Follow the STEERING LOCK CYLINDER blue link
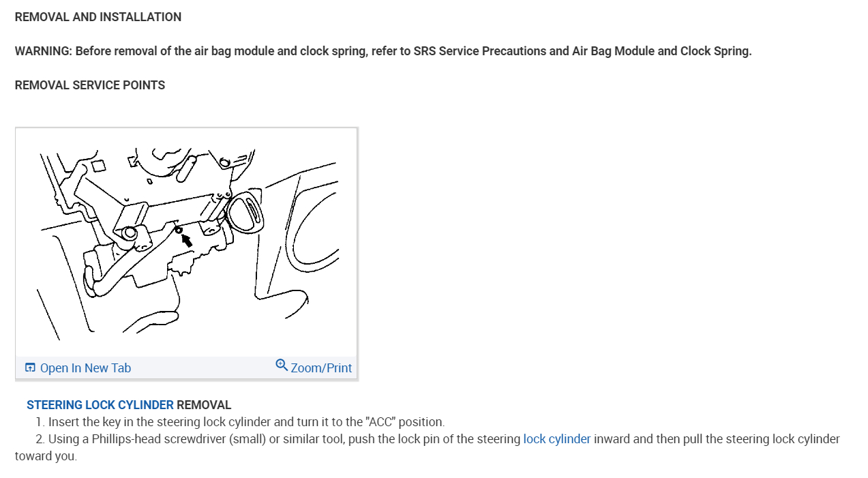This screenshot has height=478, width=868. 100,405
